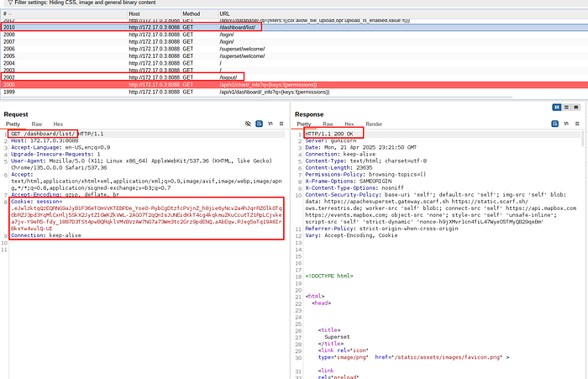
Task: Click the Accept-Language header in Request
Action: coord(60,147)
